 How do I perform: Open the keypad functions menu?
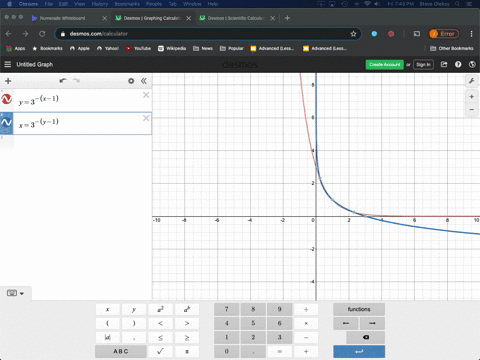(x=359, y=309)
